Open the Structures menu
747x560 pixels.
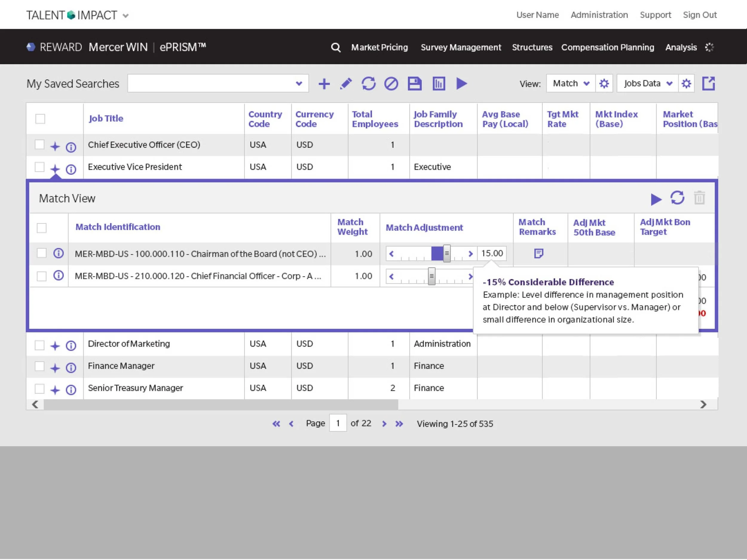pos(532,47)
